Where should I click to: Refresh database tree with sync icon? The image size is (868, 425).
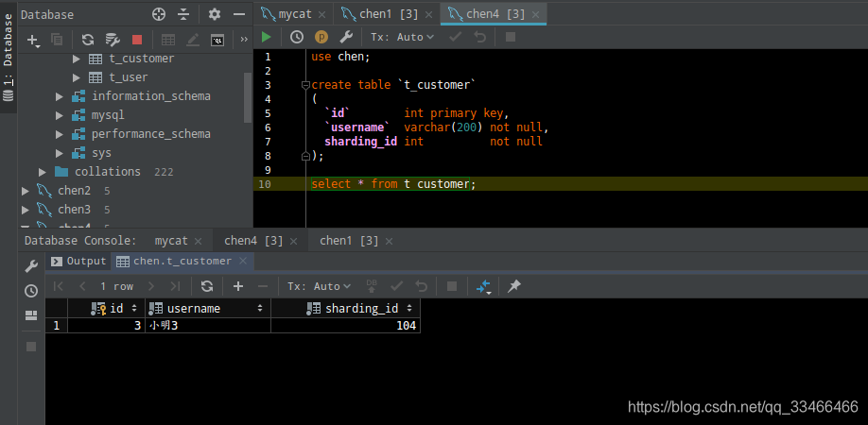click(x=88, y=40)
